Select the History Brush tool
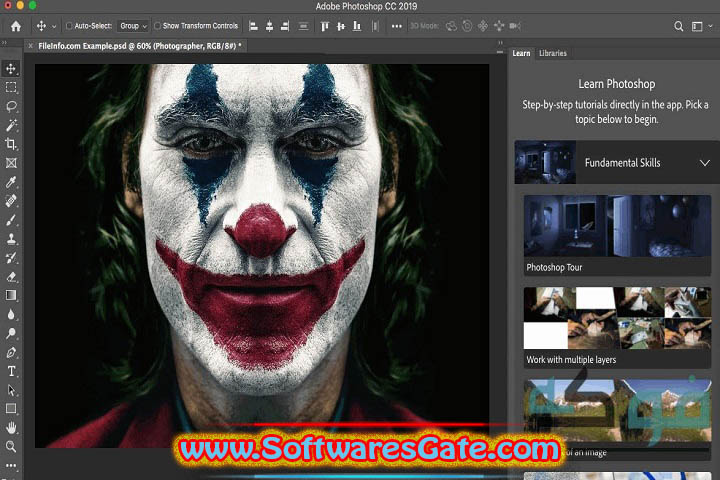This screenshot has height=480, width=720. point(11,258)
